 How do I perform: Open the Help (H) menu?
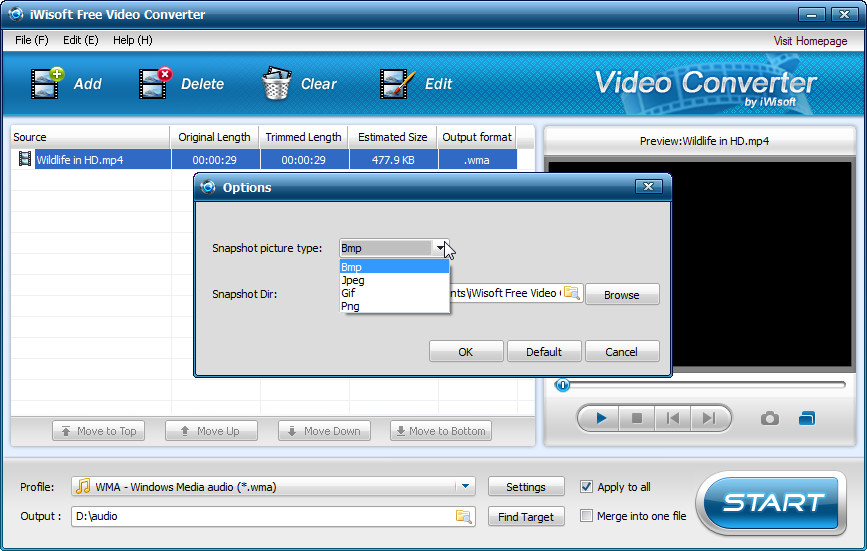pyautogui.click(x=133, y=40)
